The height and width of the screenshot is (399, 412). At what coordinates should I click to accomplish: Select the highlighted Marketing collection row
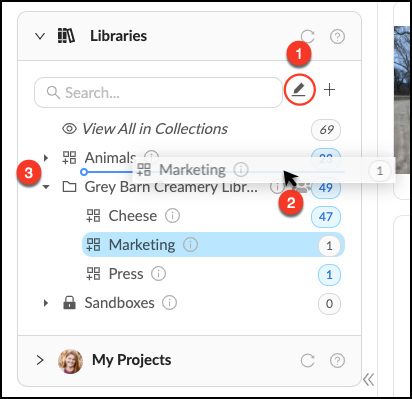click(213, 245)
